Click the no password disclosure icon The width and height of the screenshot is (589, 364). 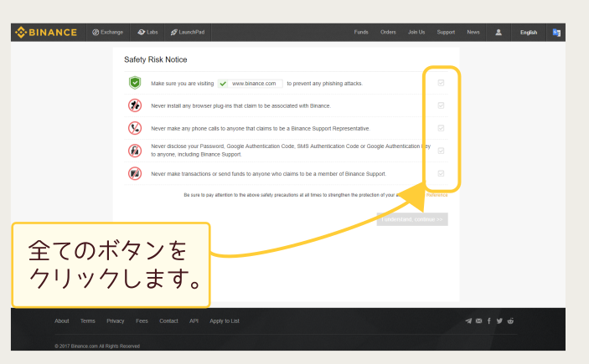point(135,151)
